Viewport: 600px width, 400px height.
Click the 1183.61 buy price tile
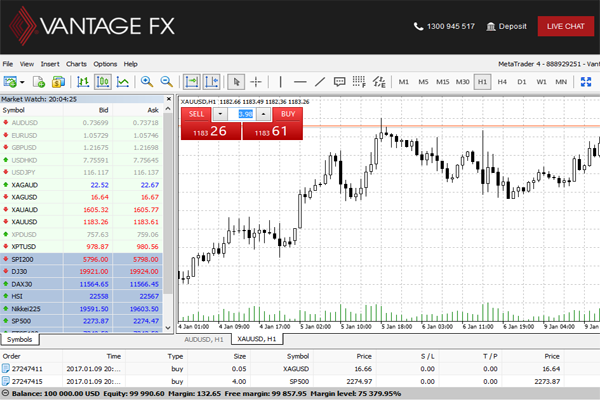pyautogui.click(x=272, y=131)
